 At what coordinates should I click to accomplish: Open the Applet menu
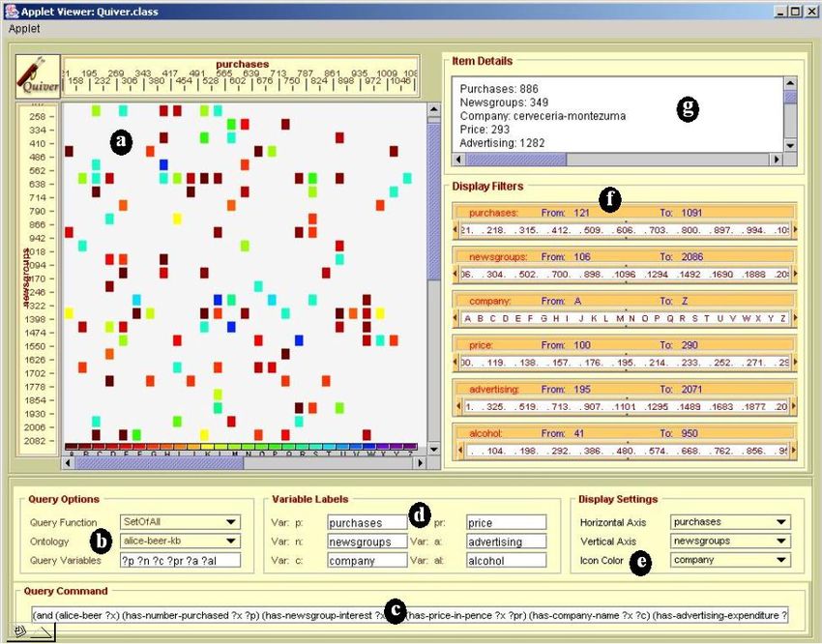pyautogui.click(x=24, y=29)
